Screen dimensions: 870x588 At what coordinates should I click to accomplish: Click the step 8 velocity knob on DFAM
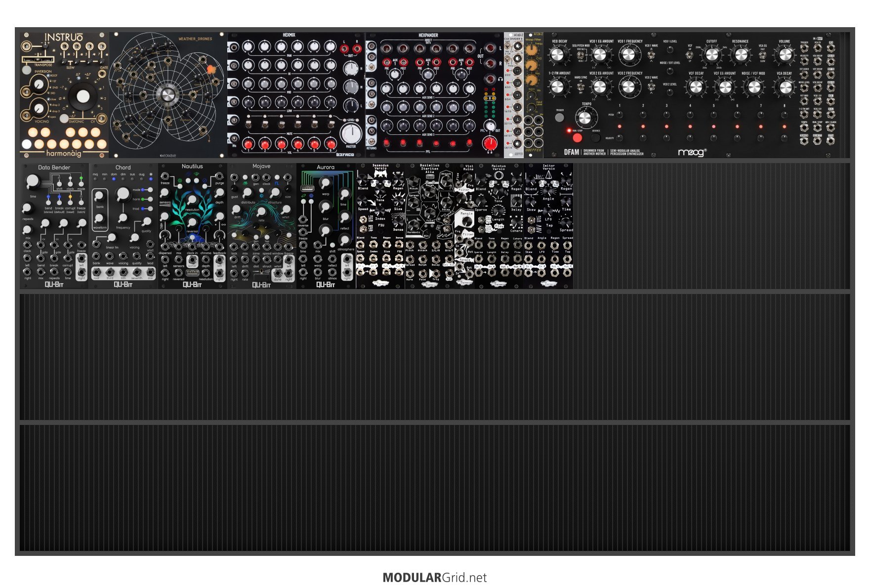784,138
